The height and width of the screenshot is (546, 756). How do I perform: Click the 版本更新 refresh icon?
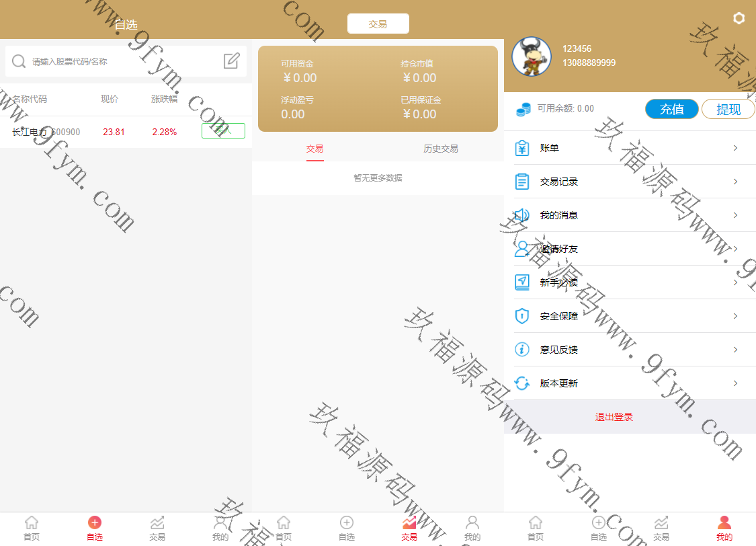pos(522,383)
